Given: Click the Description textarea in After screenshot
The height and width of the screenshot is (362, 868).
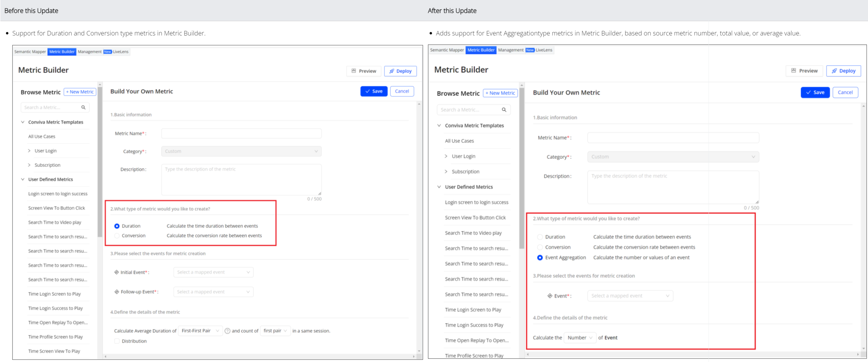Looking at the screenshot, I should click(x=673, y=187).
